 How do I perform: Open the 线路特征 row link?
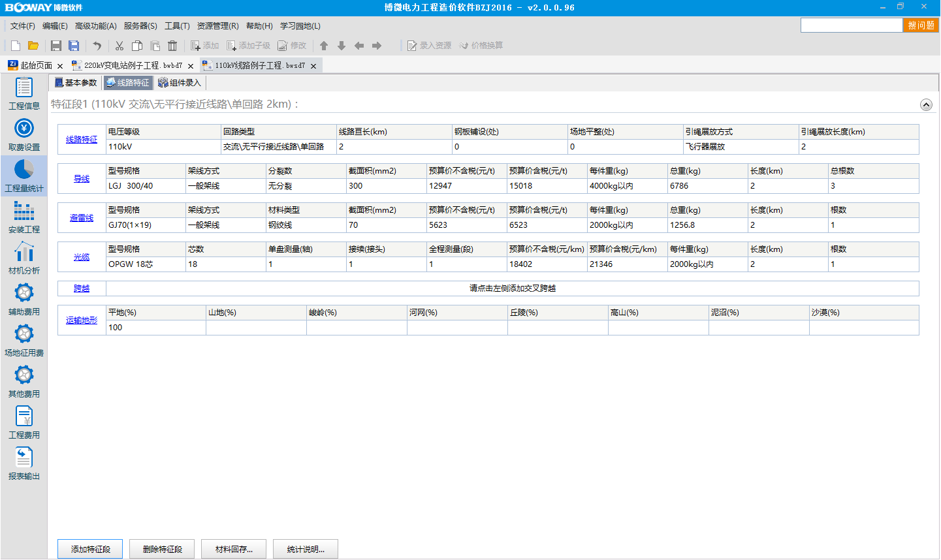pyautogui.click(x=82, y=140)
